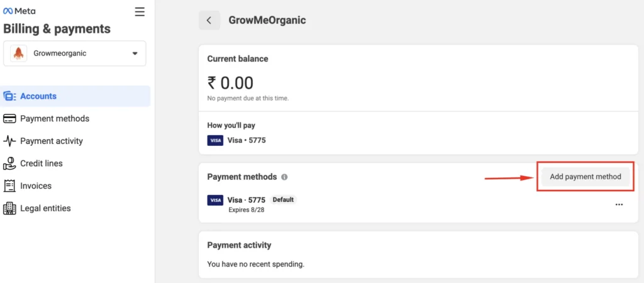This screenshot has width=644, height=283.
Task: Click the Payment methods card icon
Action: tap(9, 119)
